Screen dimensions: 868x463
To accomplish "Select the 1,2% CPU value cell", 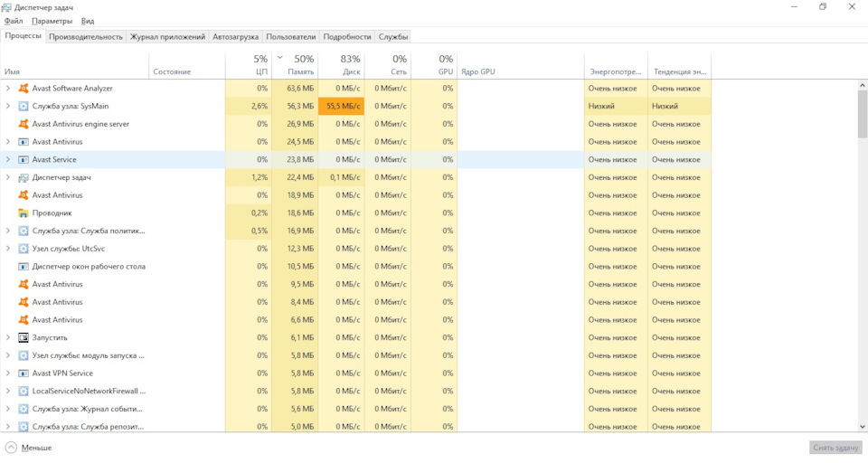I will 249,177.
